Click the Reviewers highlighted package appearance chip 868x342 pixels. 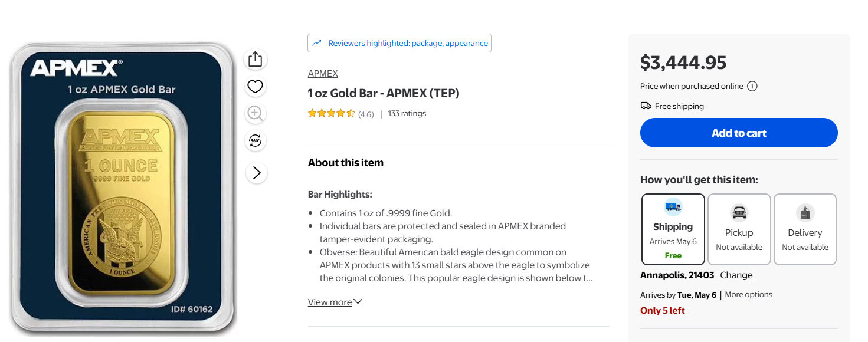tap(399, 42)
